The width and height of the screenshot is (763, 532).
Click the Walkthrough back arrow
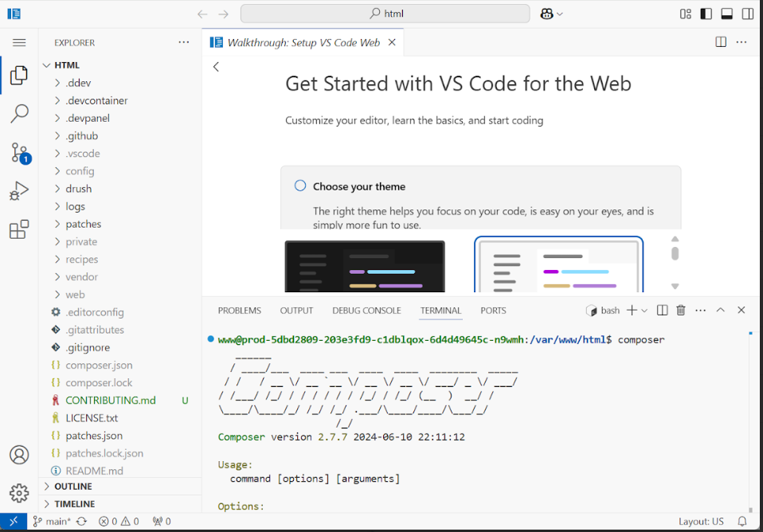click(x=216, y=67)
